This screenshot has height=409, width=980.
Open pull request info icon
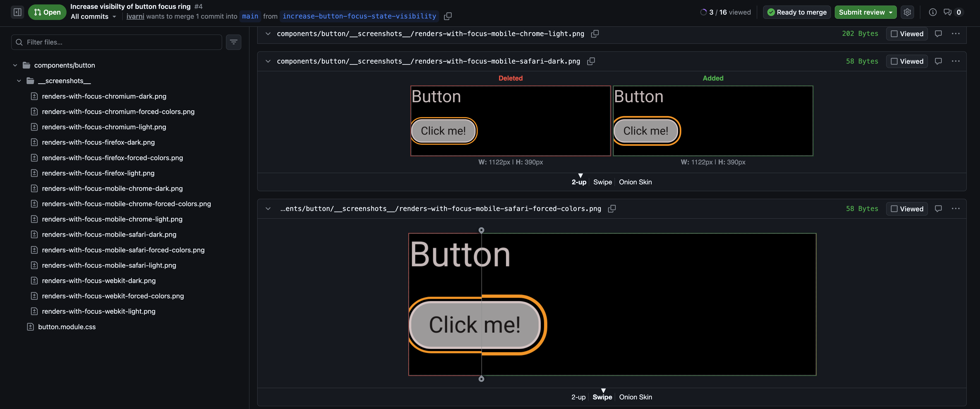coord(933,12)
